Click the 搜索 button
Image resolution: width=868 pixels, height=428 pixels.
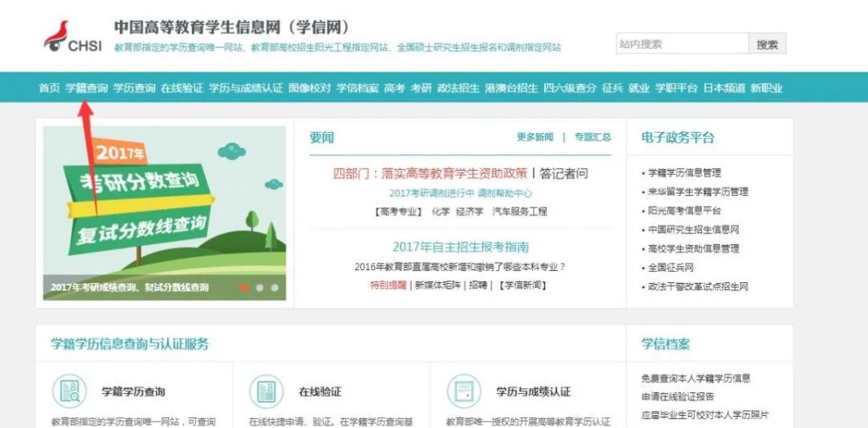click(767, 44)
